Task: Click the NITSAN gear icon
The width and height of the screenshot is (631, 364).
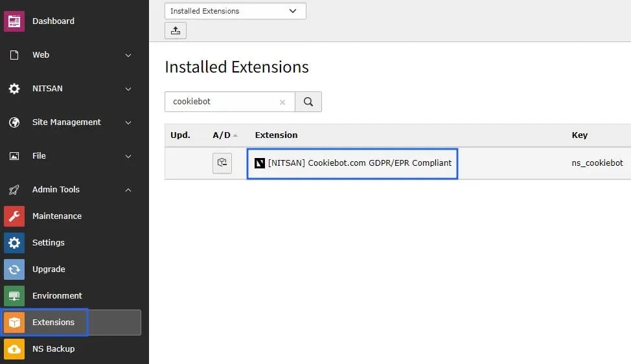Action: pyautogui.click(x=14, y=89)
